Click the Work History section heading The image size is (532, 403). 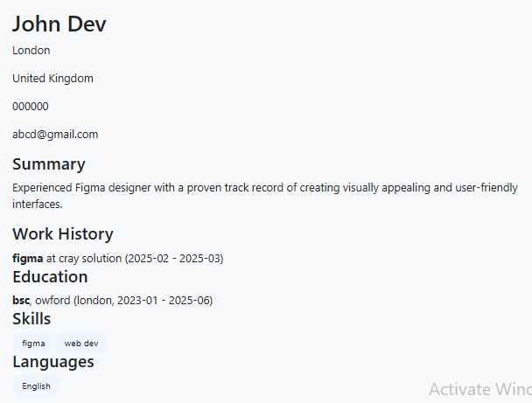click(63, 234)
